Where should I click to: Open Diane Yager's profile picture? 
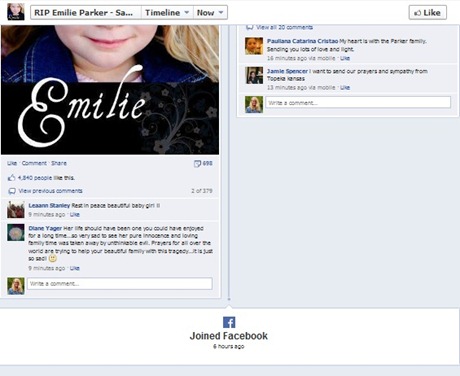point(16,232)
